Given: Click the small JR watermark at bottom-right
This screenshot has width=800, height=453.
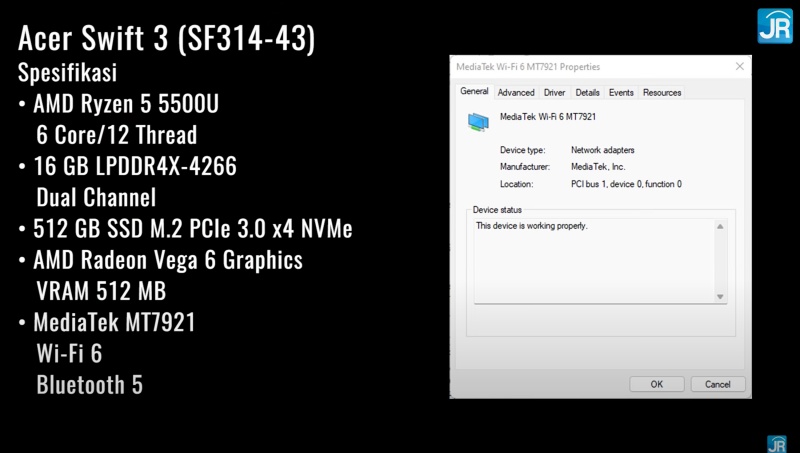Looking at the screenshot, I should (776, 443).
